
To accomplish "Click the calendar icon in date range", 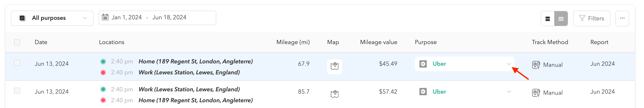I will 105,17.
